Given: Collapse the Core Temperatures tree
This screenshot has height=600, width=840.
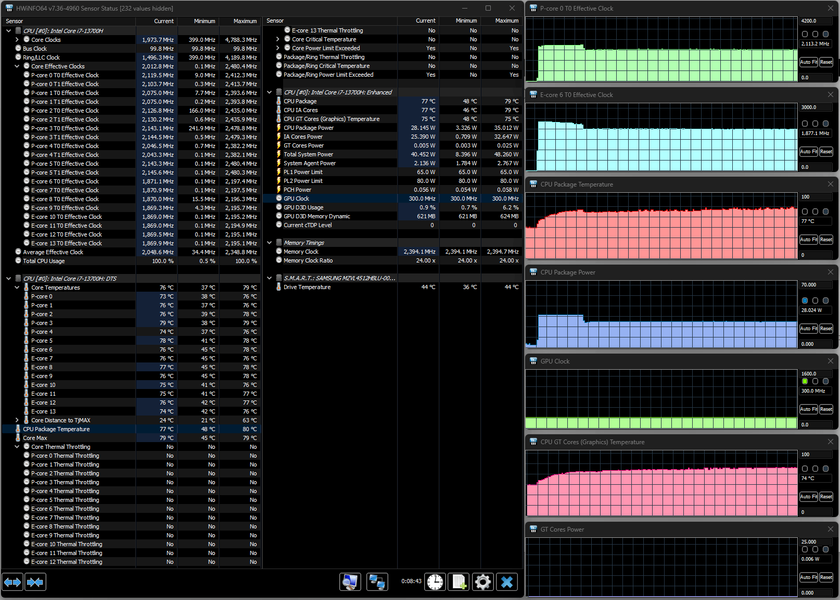Looking at the screenshot, I should point(17,288).
